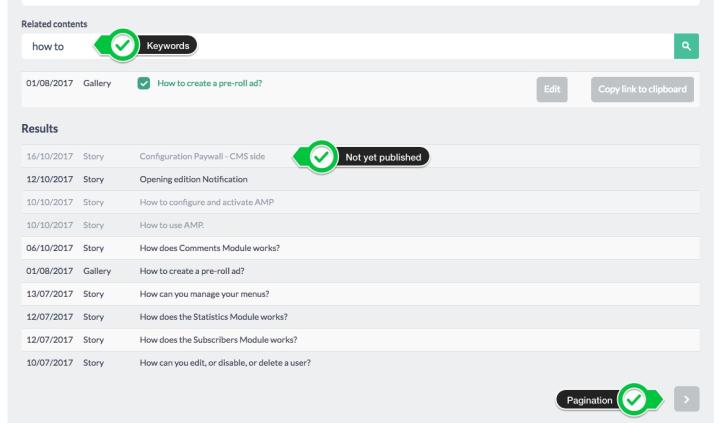Screen dimensions: 720x423
Task: Click Copy link to clipboard
Action: point(641,89)
